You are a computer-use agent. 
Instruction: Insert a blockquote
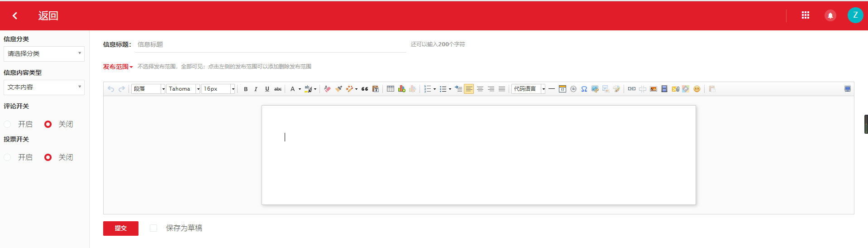click(x=365, y=89)
